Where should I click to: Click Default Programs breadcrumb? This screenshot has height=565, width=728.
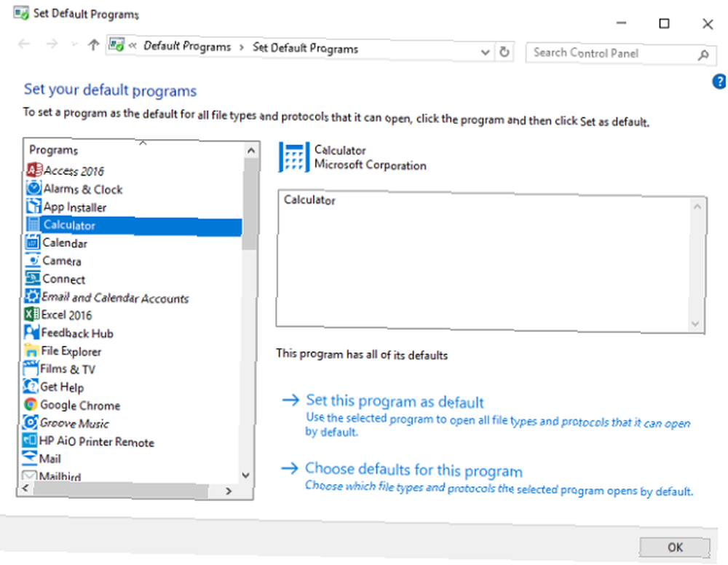click(x=187, y=47)
